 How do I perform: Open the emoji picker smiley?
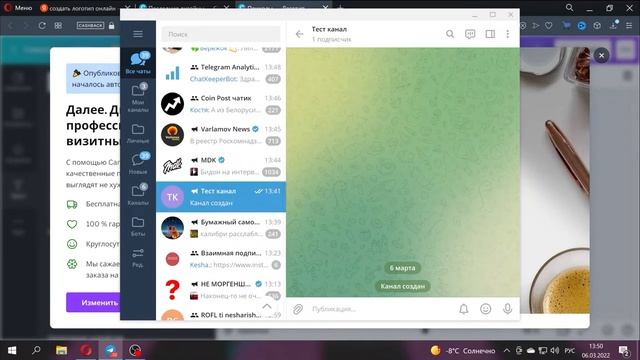[485, 309]
